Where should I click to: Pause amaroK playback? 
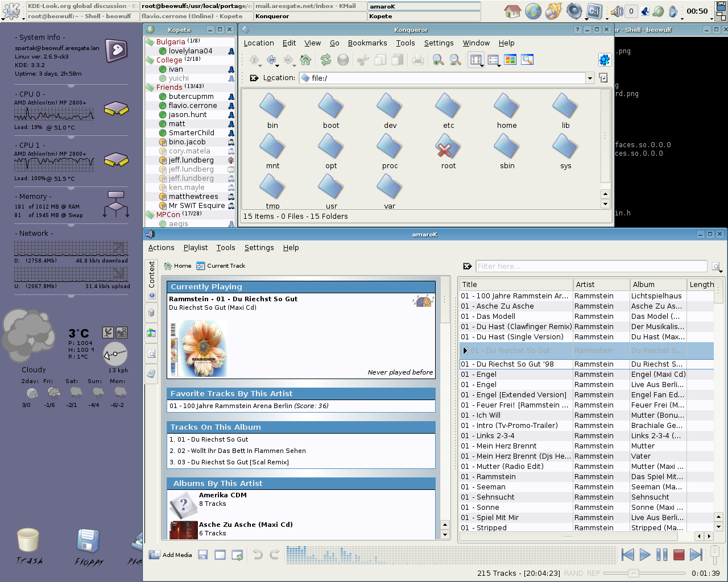click(662, 555)
